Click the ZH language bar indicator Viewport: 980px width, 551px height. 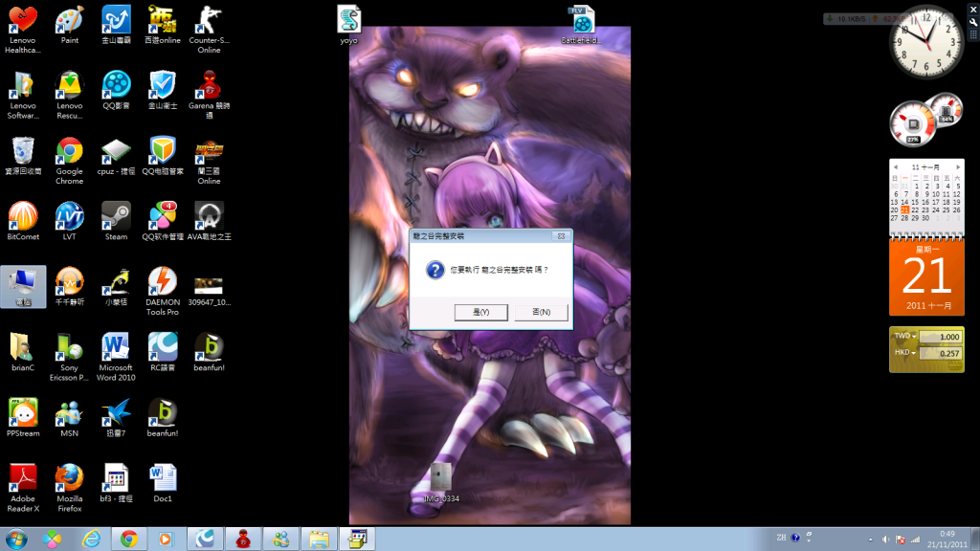point(781,538)
